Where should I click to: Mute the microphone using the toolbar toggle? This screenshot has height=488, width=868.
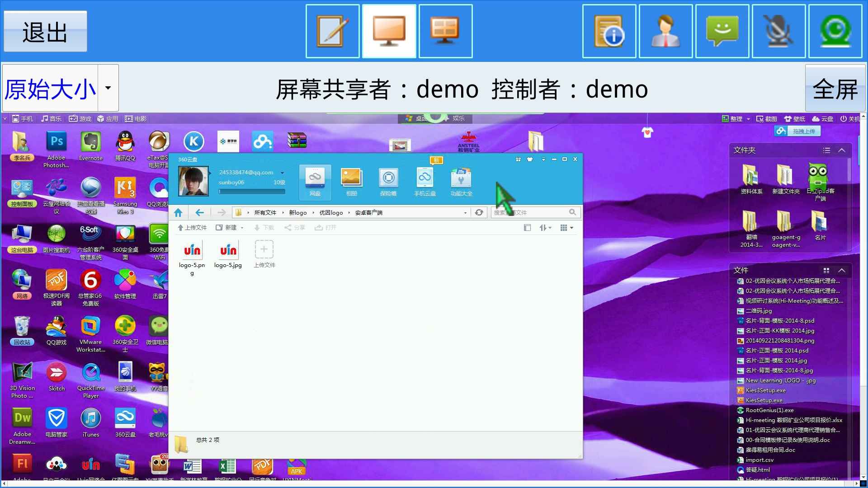click(779, 30)
